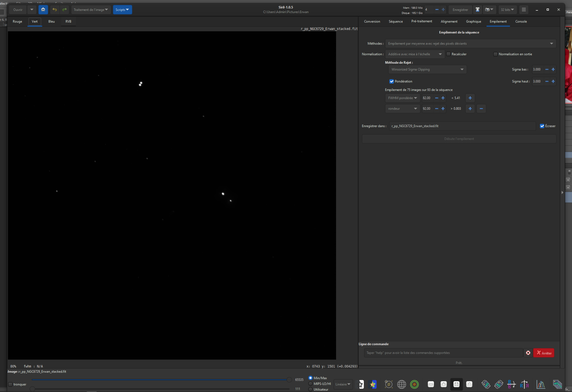572x392 pixels.
Task: Expand the Winsorized Sigma Clipping dropdown
Action: tap(427, 69)
